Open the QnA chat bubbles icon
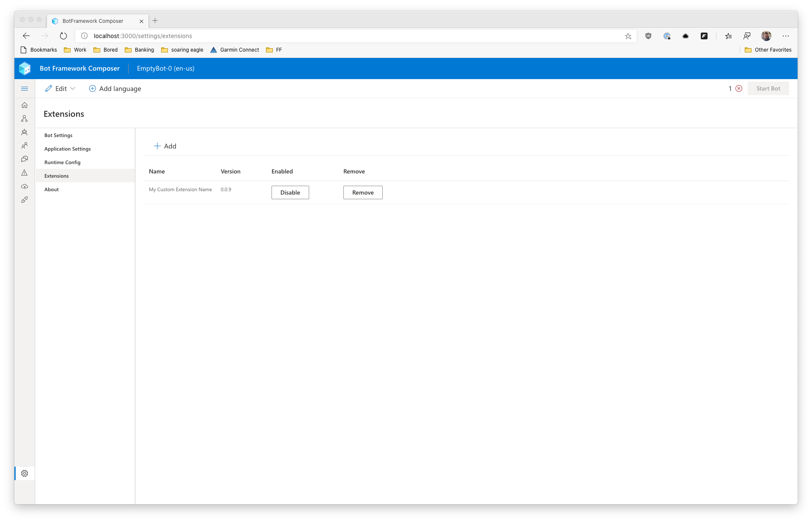 pos(25,159)
